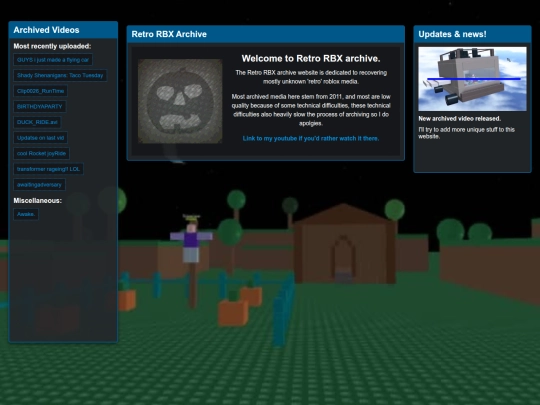Screen dimensions: 540x405
Task: Click the 'Most recently uploaded:' label
Action: (52, 46)
